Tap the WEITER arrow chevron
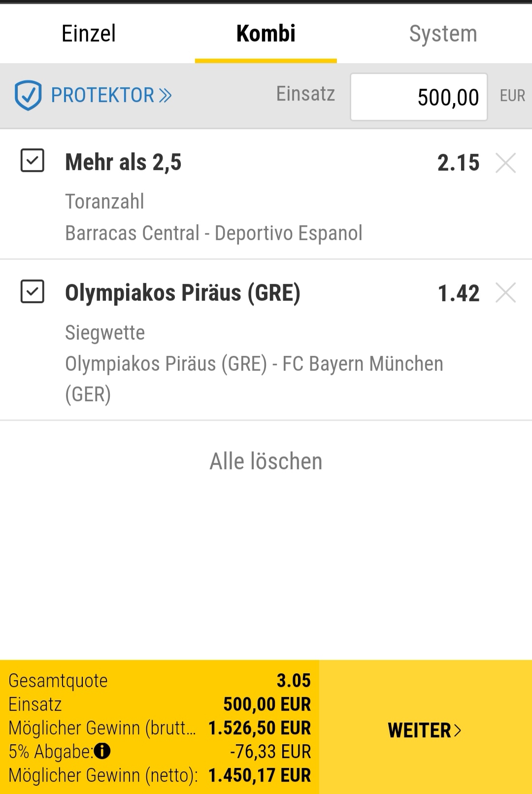Viewport: 532px width, 794px height. [x=458, y=730]
